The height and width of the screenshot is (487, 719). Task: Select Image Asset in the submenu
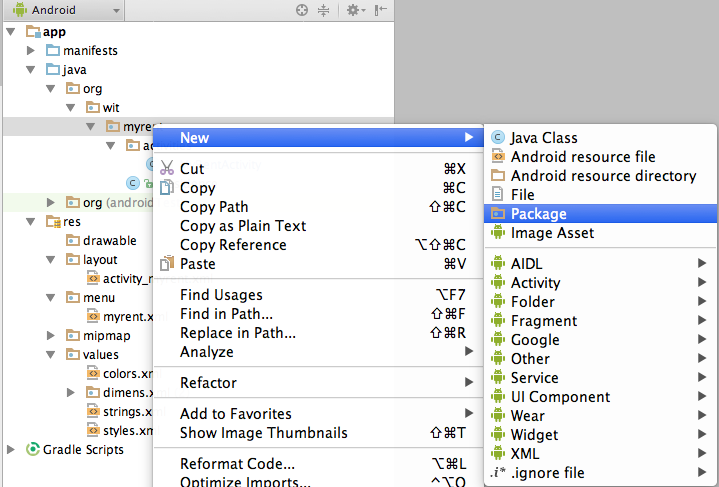552,233
